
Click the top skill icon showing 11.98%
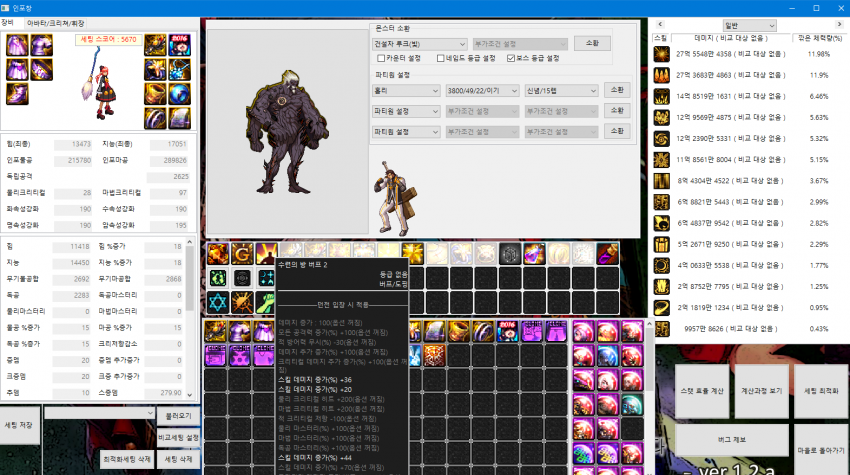662,53
